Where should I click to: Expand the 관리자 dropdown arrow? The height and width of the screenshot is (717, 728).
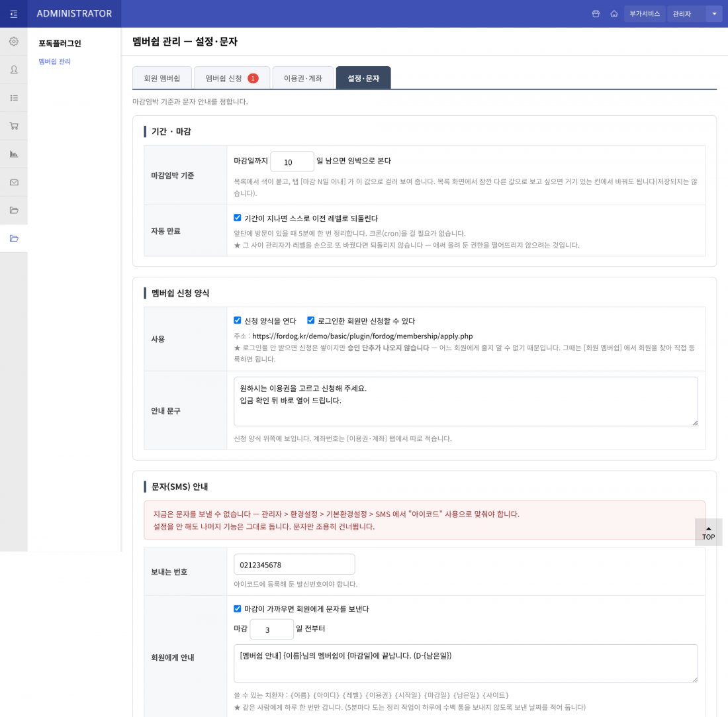tap(714, 14)
